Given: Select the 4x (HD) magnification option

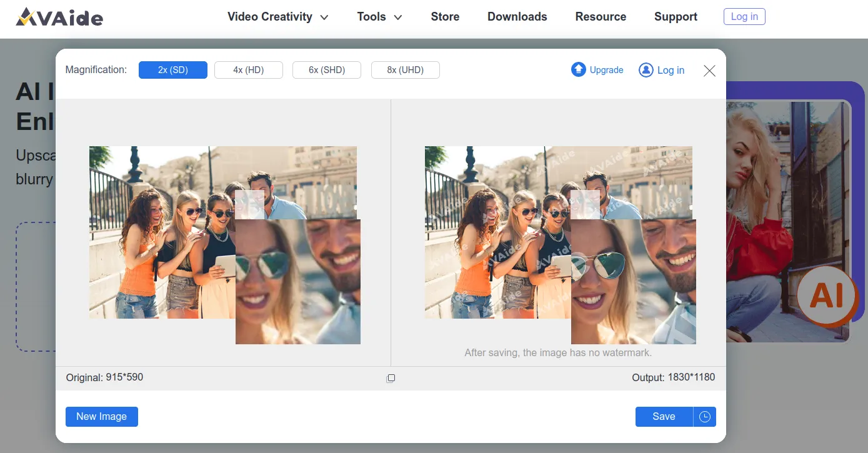Looking at the screenshot, I should coord(248,69).
